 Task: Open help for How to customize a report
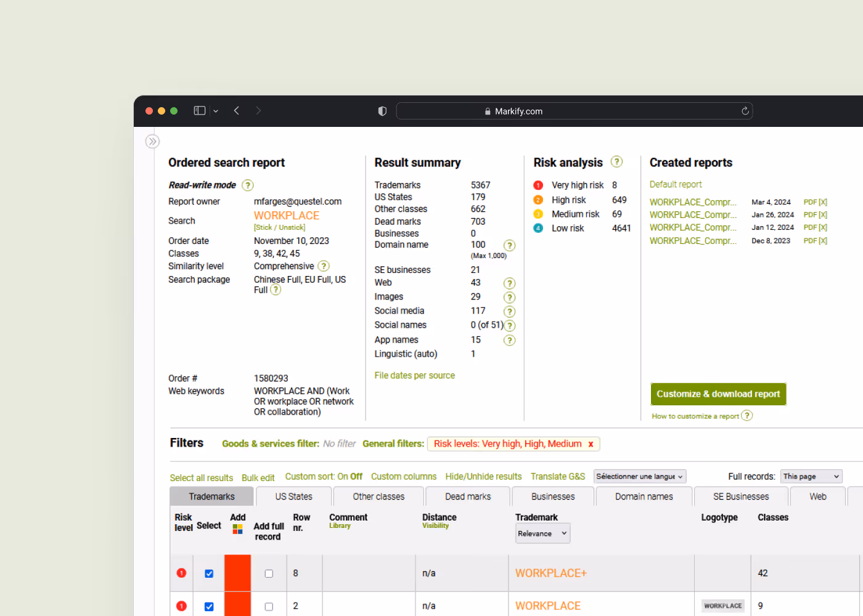(x=746, y=415)
